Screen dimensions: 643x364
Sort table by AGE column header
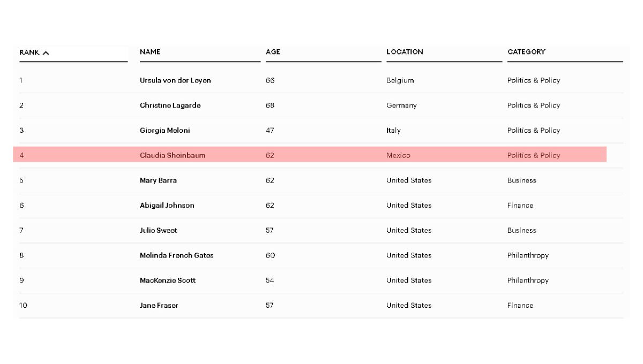coord(273,52)
